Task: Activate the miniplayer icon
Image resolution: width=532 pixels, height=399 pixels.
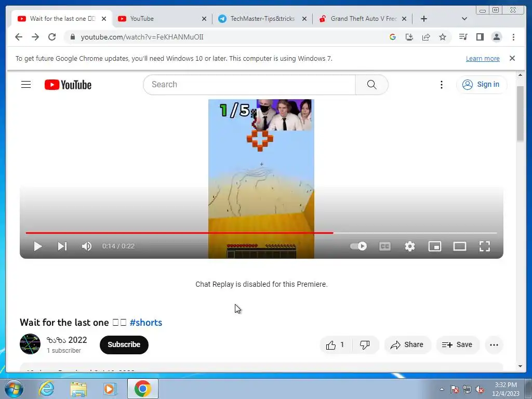Action: tap(435, 246)
